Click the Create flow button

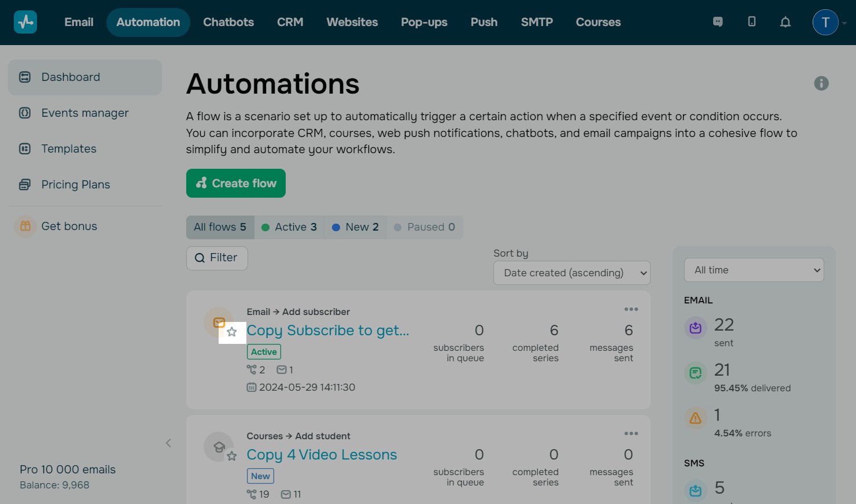pos(236,183)
